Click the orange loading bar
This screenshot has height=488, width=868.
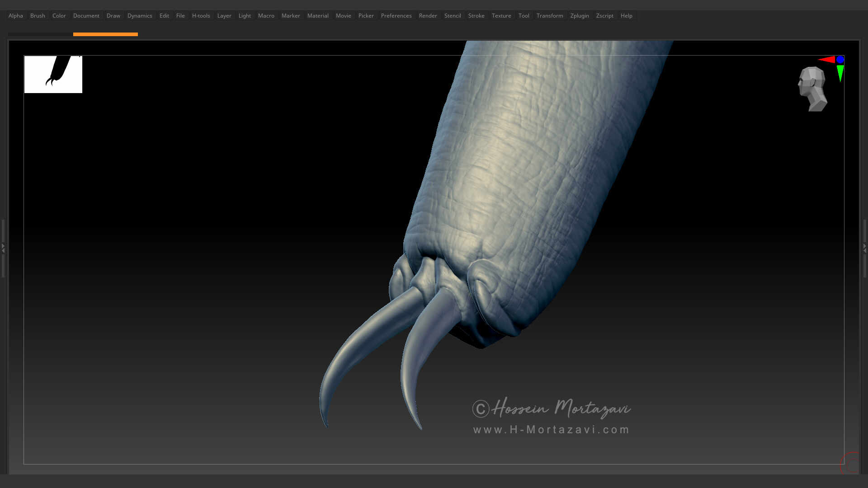coord(105,34)
